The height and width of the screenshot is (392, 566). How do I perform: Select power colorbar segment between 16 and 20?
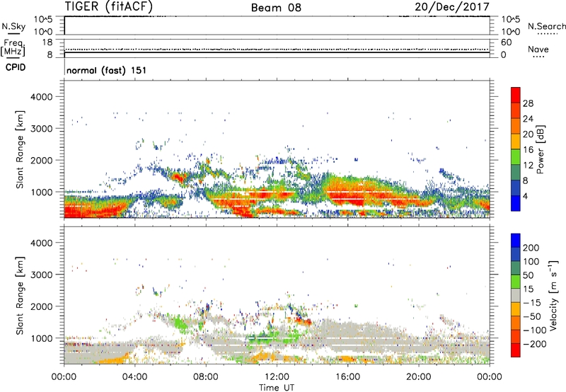click(x=516, y=142)
